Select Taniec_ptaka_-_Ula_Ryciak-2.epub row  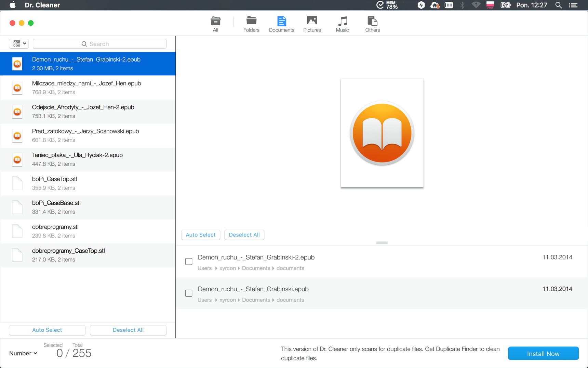pos(88,160)
